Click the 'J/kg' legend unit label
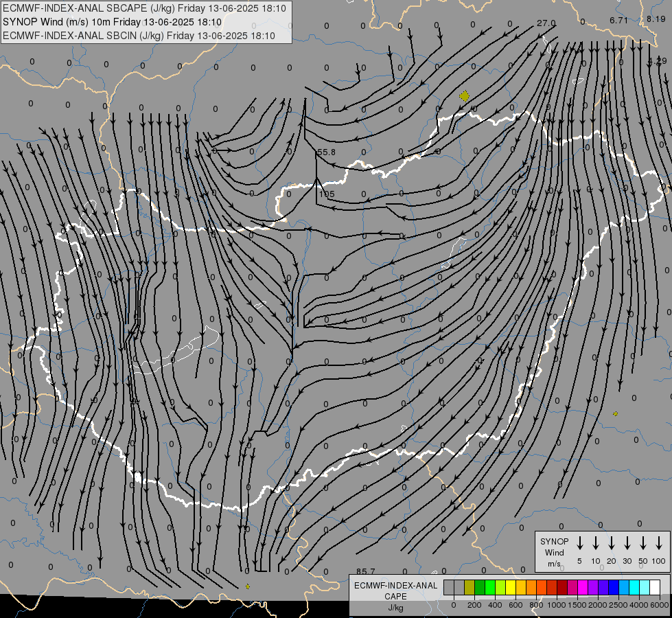 pyautogui.click(x=395, y=607)
